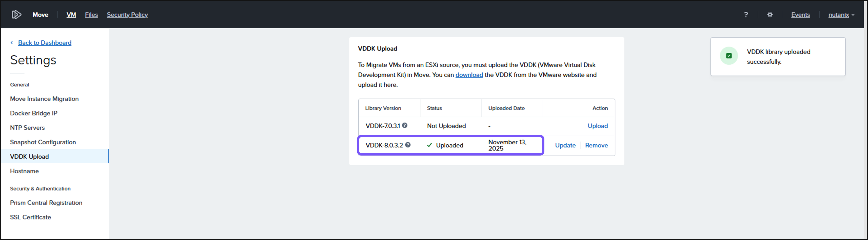Screen dimensions: 868x240
Task: Remove the VDDK-8.0.3.2 library
Action: [596, 145]
